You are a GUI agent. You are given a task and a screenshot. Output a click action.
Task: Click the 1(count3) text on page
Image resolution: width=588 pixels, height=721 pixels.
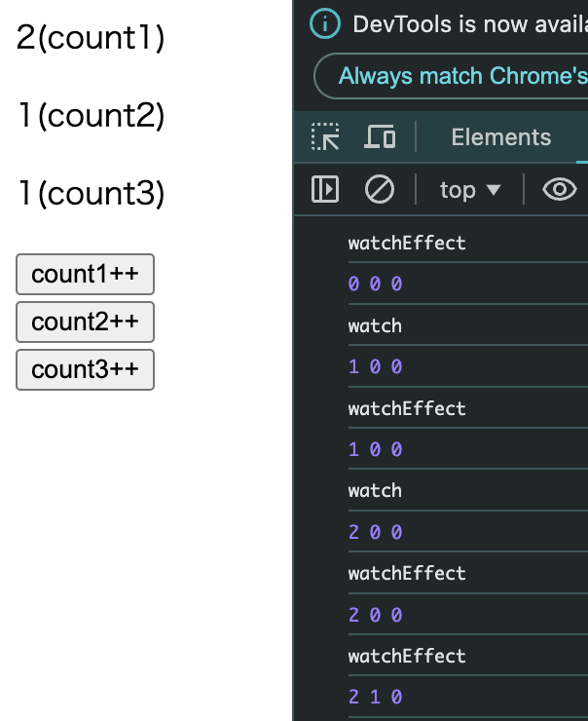(92, 193)
